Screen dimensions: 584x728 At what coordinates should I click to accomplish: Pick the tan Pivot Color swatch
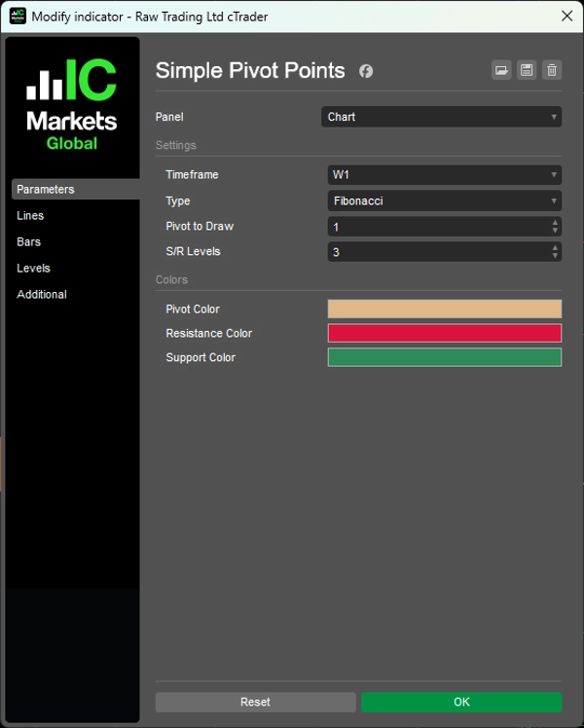coord(444,309)
